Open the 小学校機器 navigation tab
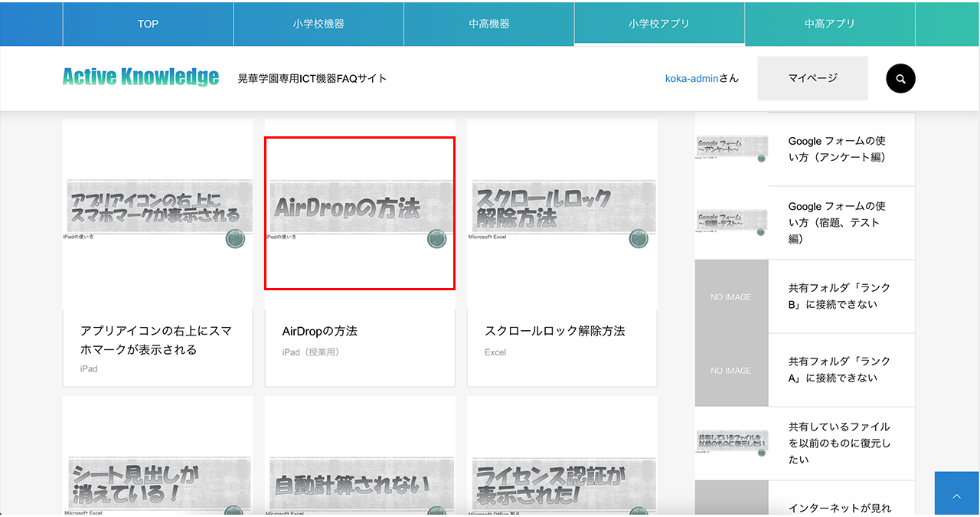Viewport: 980px width, 517px height. pyautogui.click(x=318, y=24)
